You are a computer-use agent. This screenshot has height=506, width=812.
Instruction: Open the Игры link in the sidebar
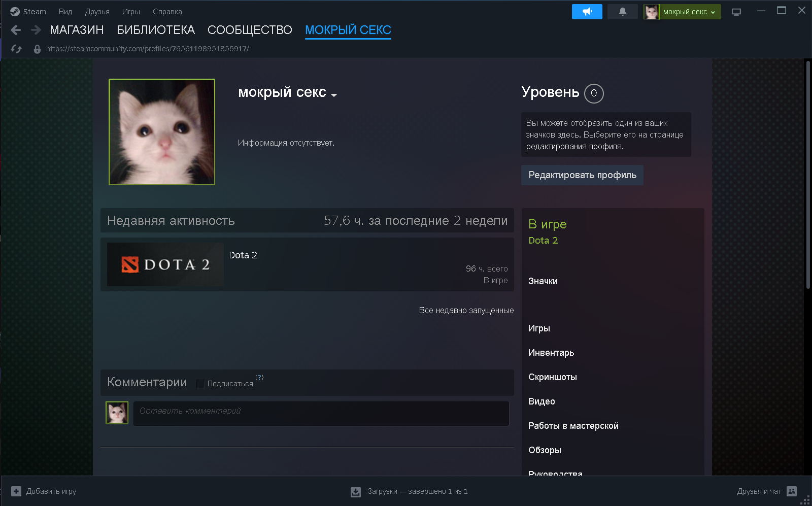click(539, 328)
